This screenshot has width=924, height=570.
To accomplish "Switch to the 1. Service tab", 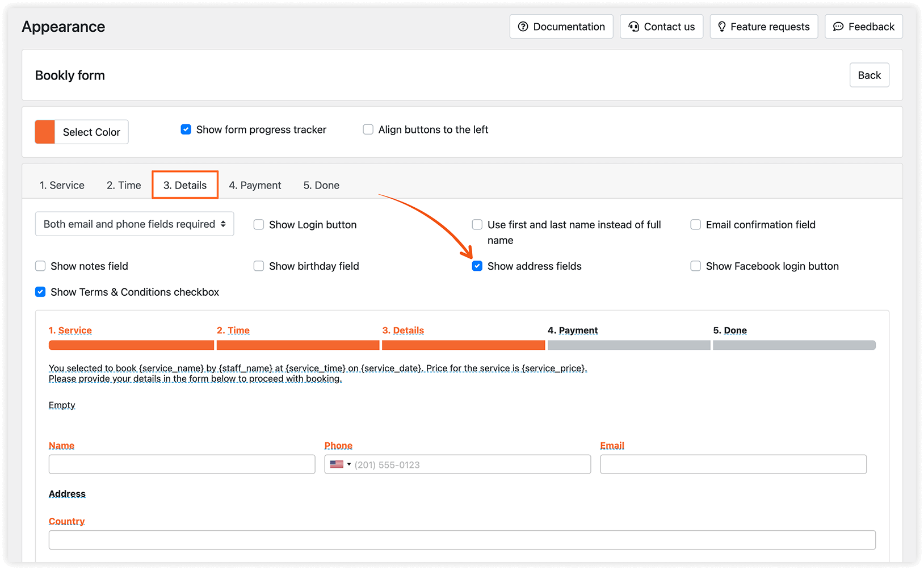I will click(x=62, y=185).
